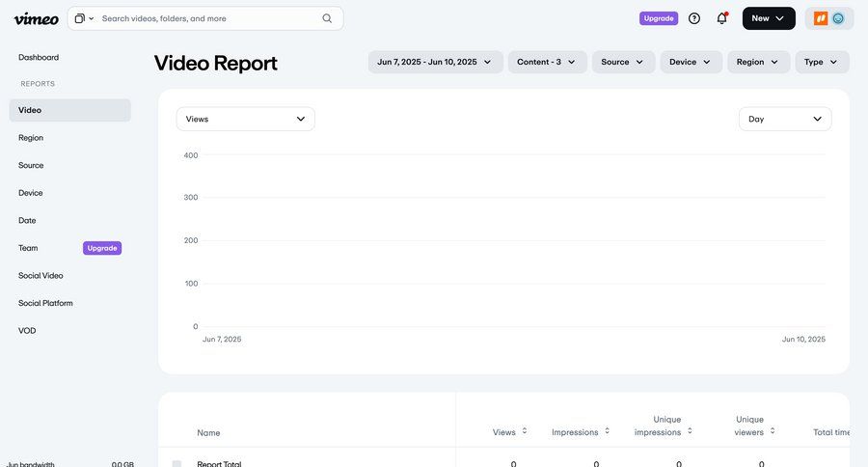This screenshot has width=868, height=467.
Task: Sort by Unique impressions column arrows
Action: click(x=690, y=431)
